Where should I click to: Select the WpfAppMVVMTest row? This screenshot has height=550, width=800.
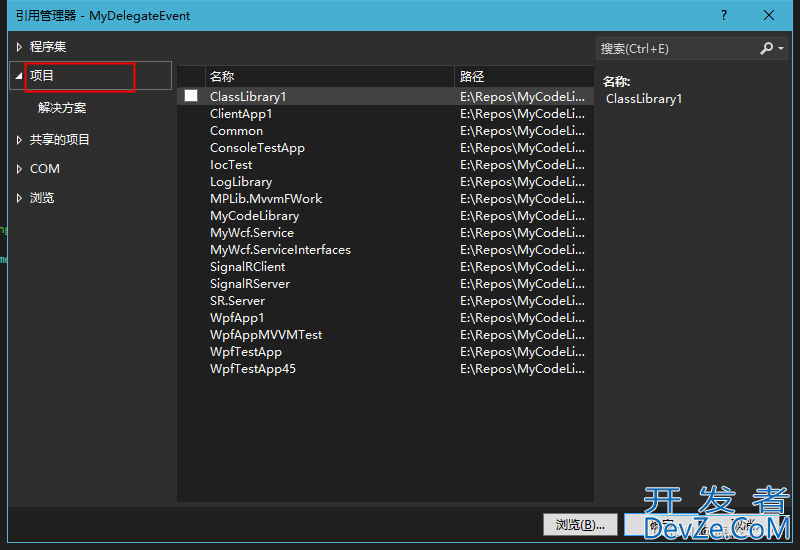click(386, 335)
